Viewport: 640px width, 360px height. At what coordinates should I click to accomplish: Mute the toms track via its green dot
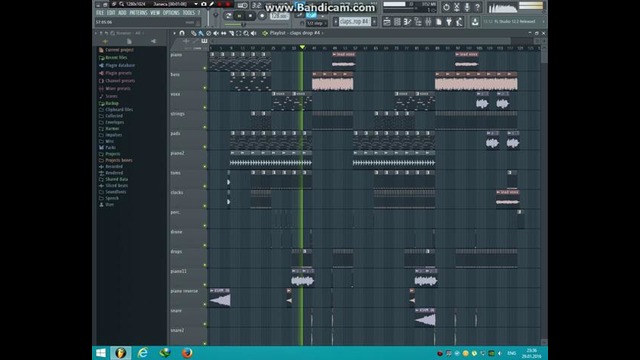tap(205, 186)
